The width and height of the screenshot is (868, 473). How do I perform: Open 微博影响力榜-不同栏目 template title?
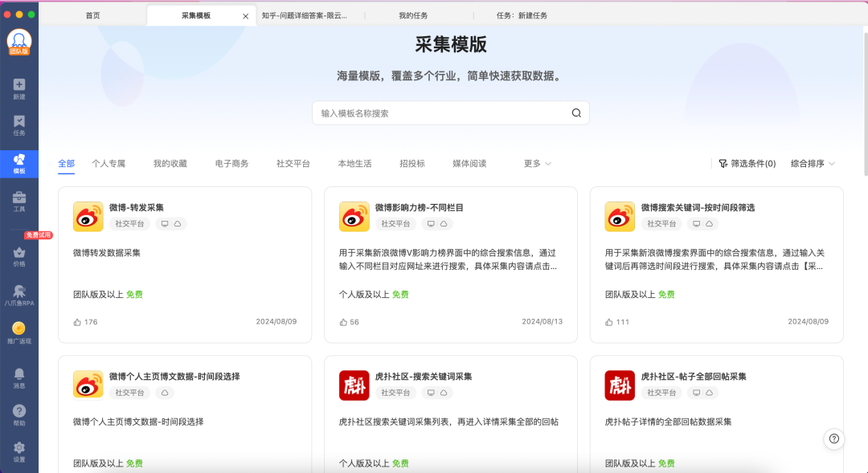419,207
